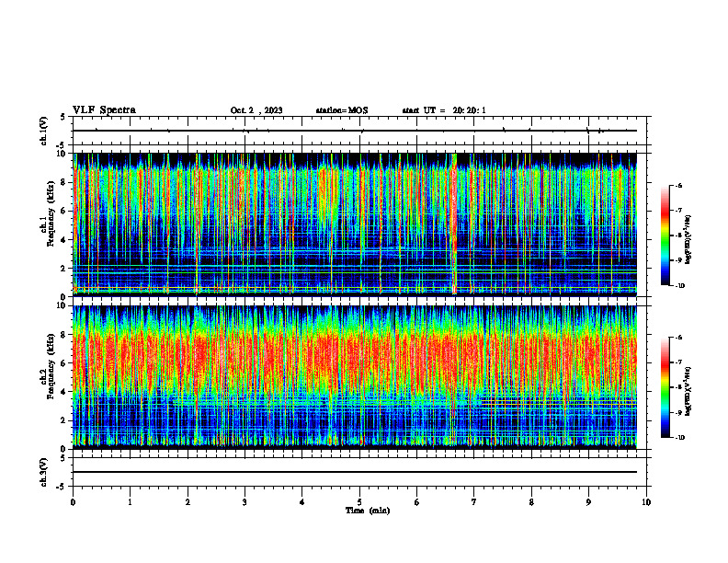Click the ch.2 spectrogram color scale bar
The height and width of the screenshot is (563, 728).
point(665,387)
